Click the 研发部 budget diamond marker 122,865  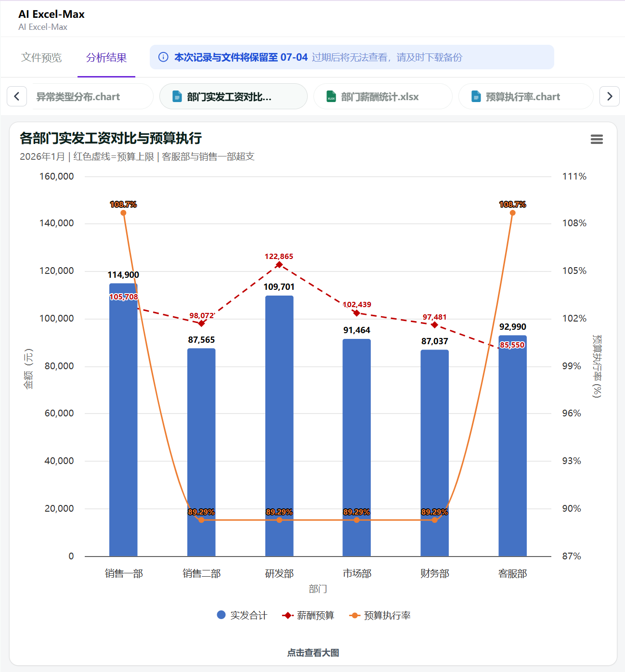tap(279, 265)
